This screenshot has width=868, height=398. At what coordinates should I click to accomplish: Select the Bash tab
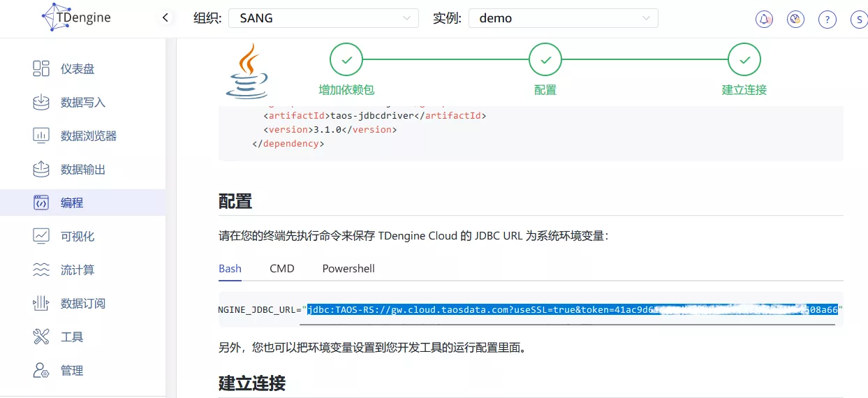[x=230, y=269]
